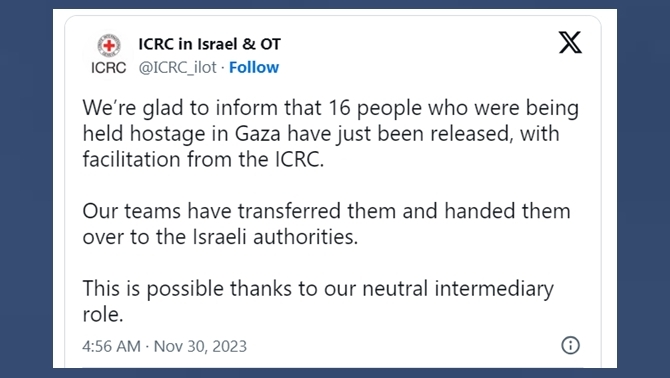Click the paragraph starting "Our teams have transferred"
This screenshot has height=378, width=670.
pos(326,224)
